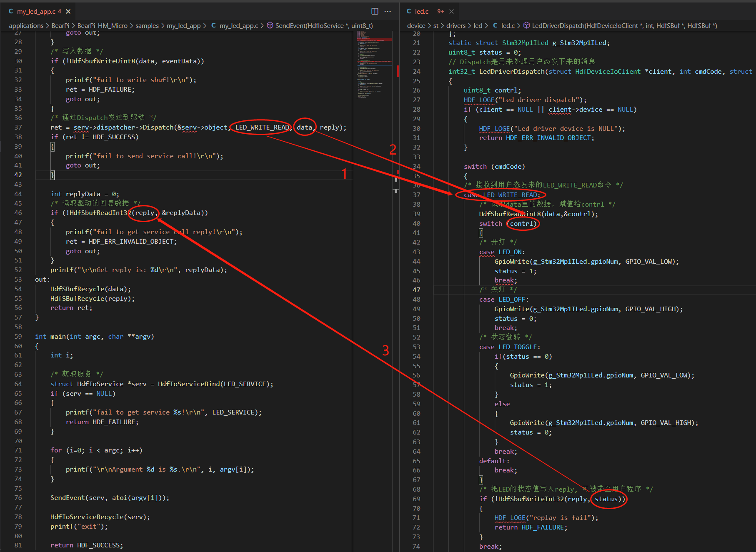Viewport: 756px width, 552px height.
Task: Click C file icon on led.c tab
Action: (x=409, y=11)
